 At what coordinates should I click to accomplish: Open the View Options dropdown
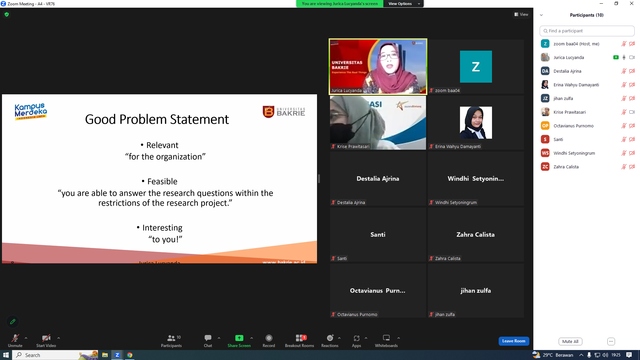point(403,4)
